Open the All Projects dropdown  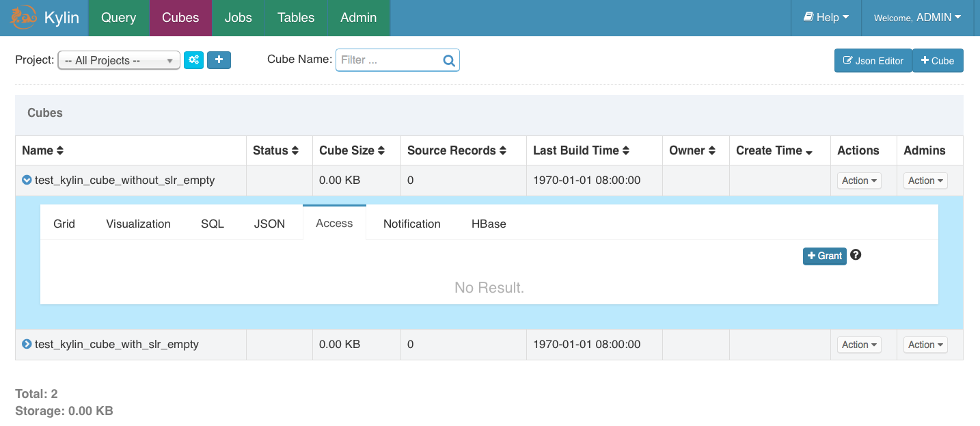coord(118,60)
